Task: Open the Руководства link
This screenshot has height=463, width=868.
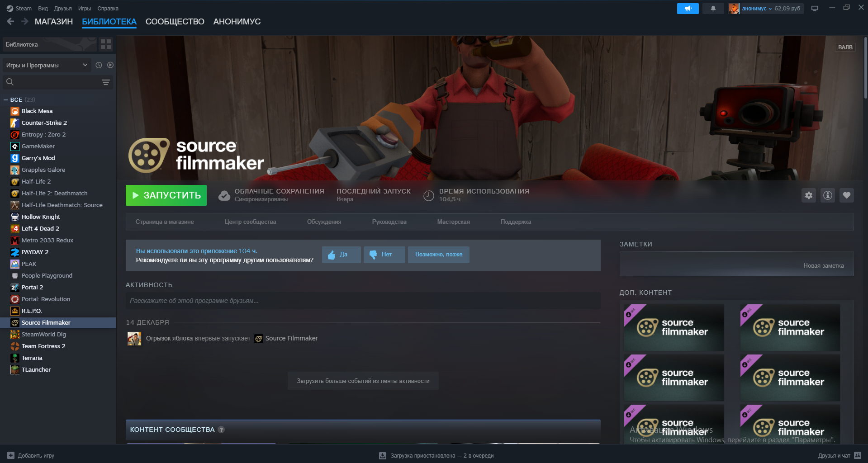Action: tap(389, 222)
